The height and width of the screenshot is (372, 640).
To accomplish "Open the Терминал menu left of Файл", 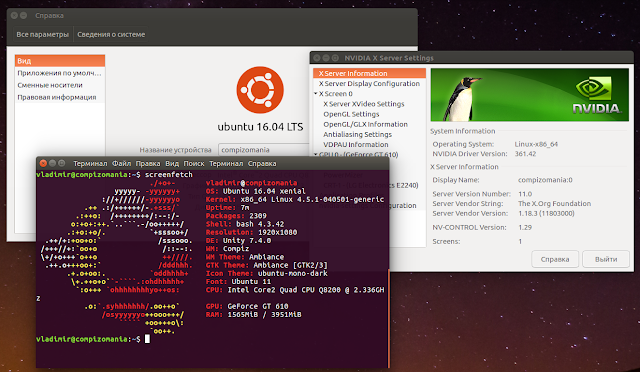I will point(90,163).
